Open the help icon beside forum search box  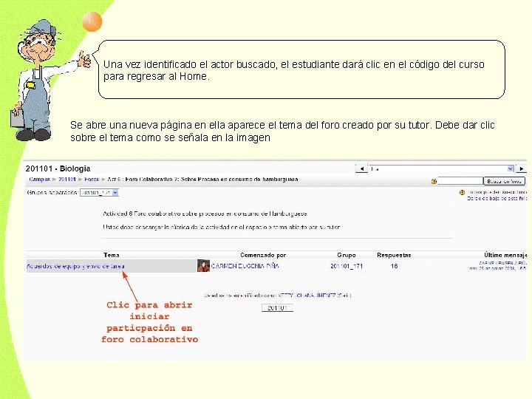434,182
